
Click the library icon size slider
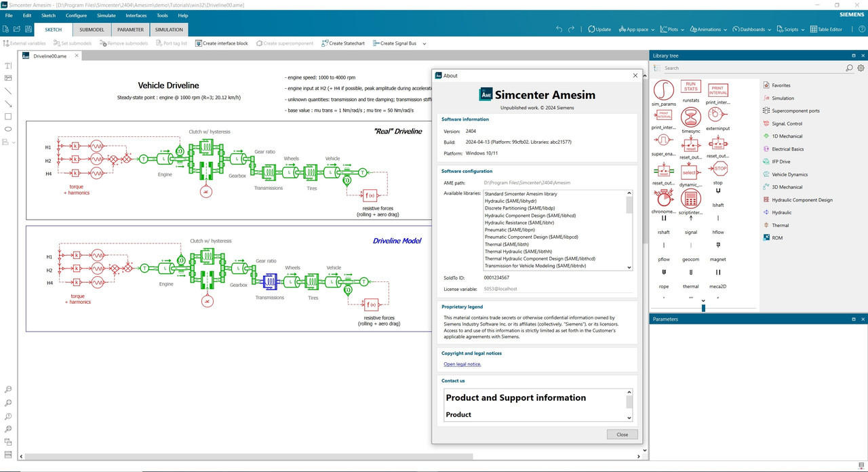pos(703,308)
